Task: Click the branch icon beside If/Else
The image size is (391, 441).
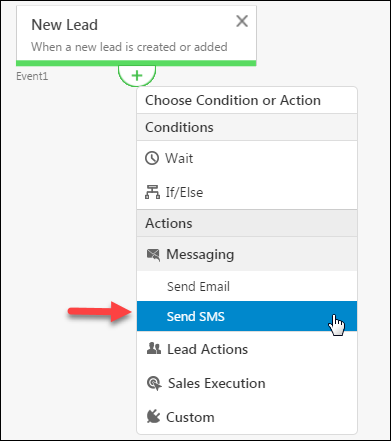Action: tap(152, 192)
